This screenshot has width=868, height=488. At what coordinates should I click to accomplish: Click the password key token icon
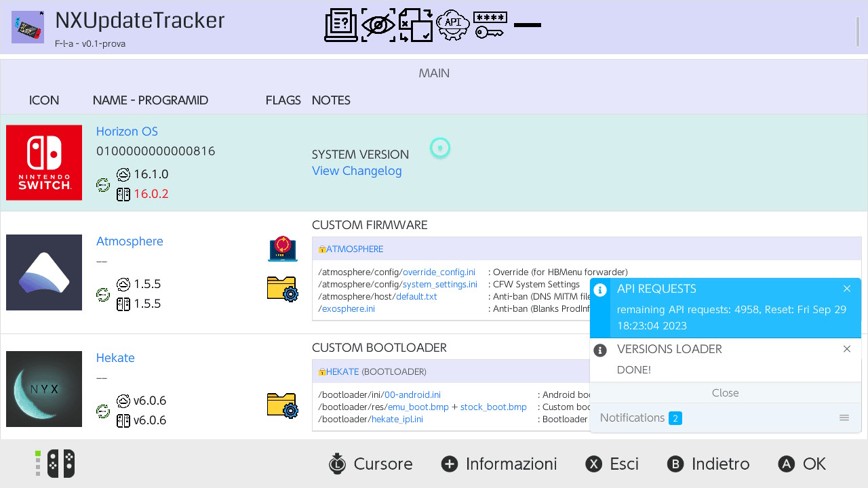click(x=490, y=26)
